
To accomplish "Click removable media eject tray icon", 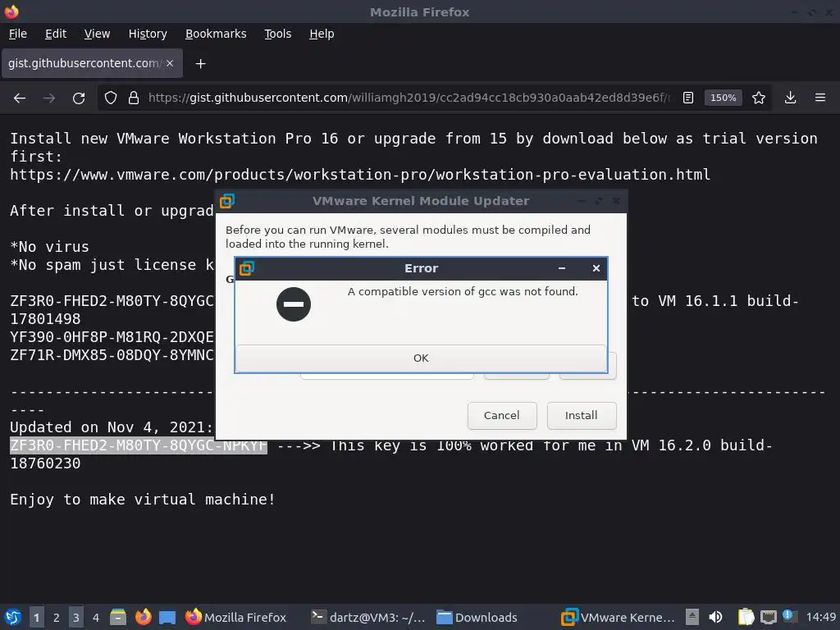I will coord(692,617).
